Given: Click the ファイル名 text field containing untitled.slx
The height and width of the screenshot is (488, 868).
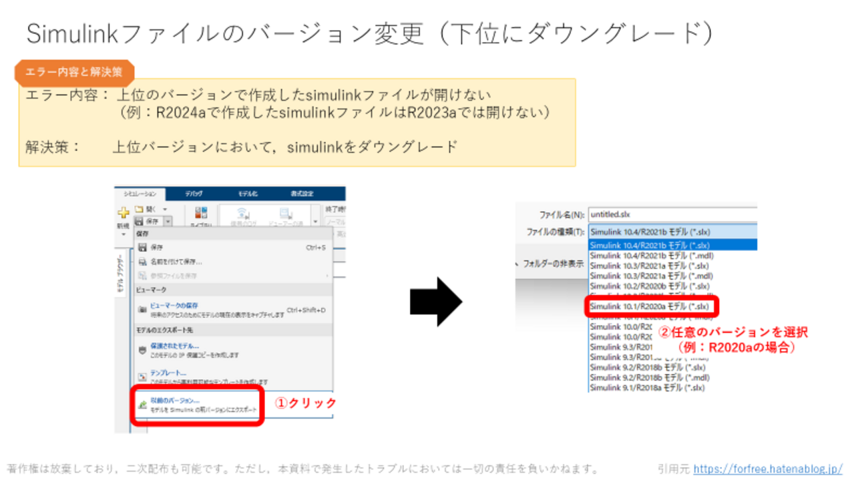Looking at the screenshot, I should (673, 214).
